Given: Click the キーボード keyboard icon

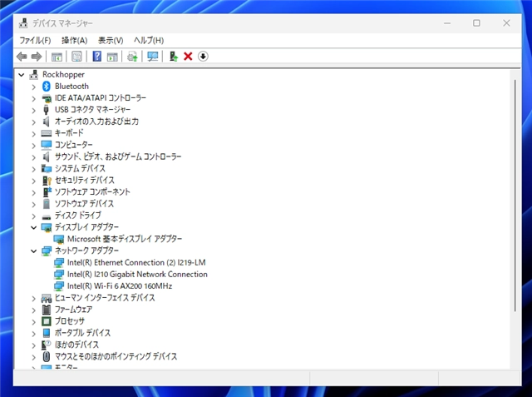Looking at the screenshot, I should (47, 133).
